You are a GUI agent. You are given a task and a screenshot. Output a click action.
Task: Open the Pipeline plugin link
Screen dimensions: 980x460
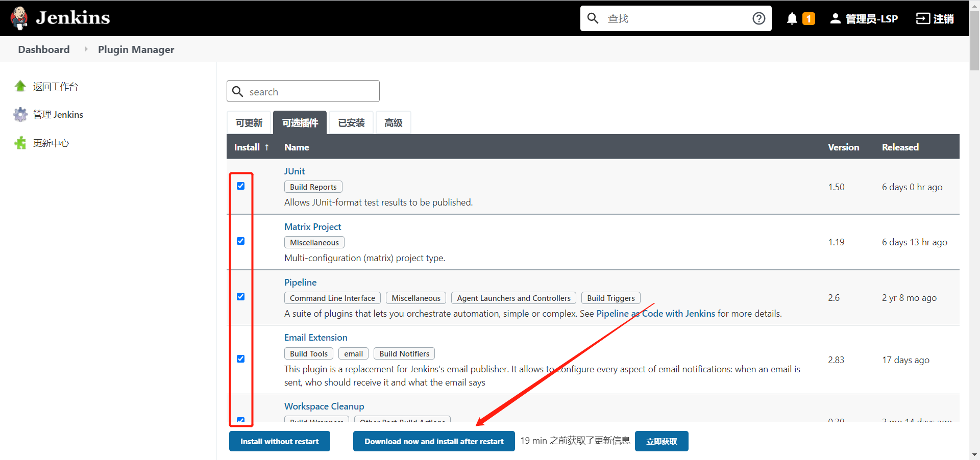(x=300, y=283)
